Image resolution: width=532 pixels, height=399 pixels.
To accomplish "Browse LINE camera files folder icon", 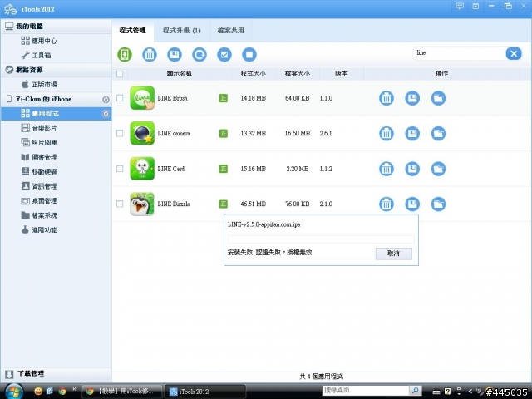I will pos(438,133).
